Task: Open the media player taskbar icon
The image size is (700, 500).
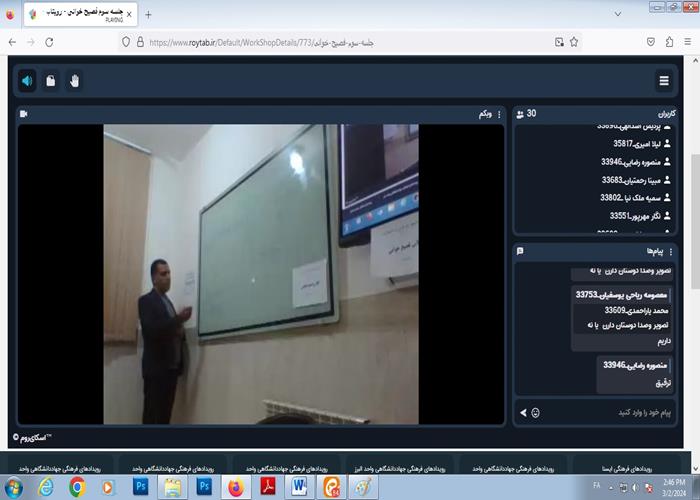Action: [108, 487]
